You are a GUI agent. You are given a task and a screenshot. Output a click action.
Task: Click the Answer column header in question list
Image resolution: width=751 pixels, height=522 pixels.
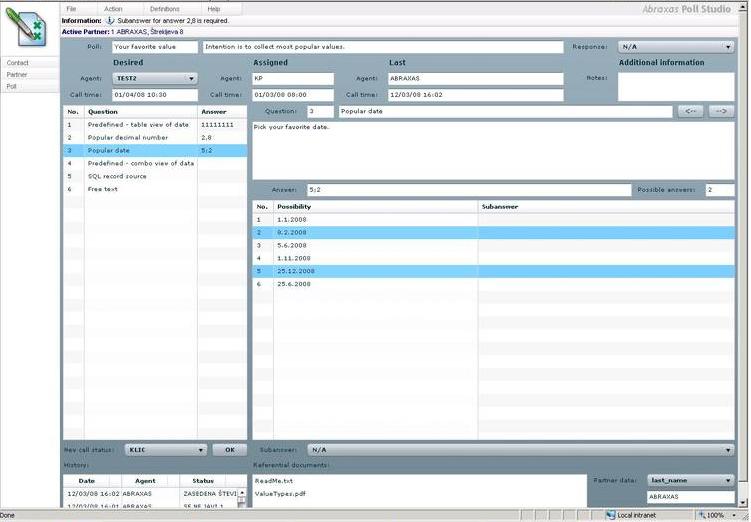pyautogui.click(x=222, y=112)
